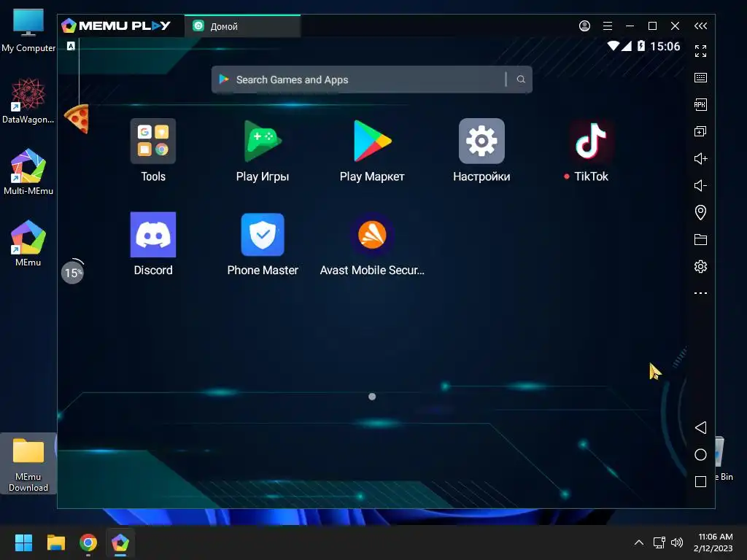
Task: Tap the Android Home circle button
Action: tap(700, 455)
